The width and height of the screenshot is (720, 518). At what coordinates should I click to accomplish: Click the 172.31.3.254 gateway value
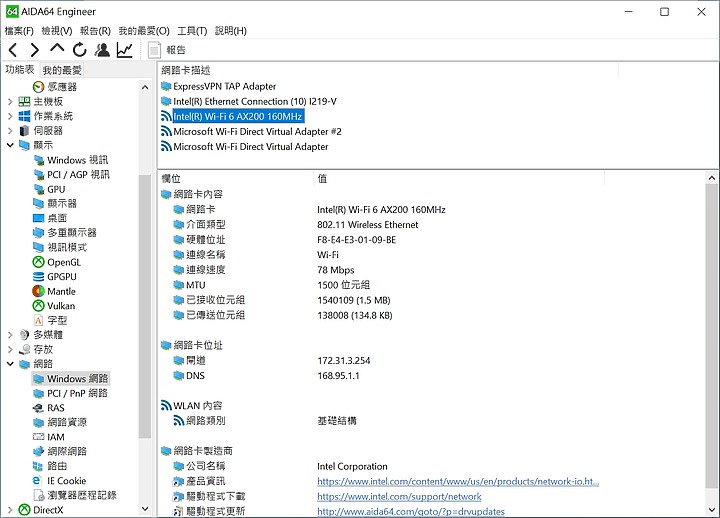343,360
